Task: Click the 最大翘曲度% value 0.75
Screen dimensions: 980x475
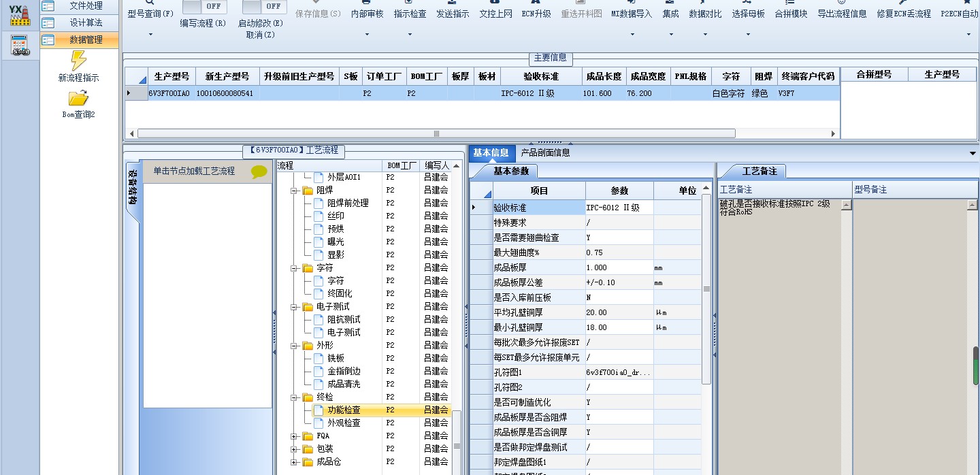Action: (x=619, y=252)
